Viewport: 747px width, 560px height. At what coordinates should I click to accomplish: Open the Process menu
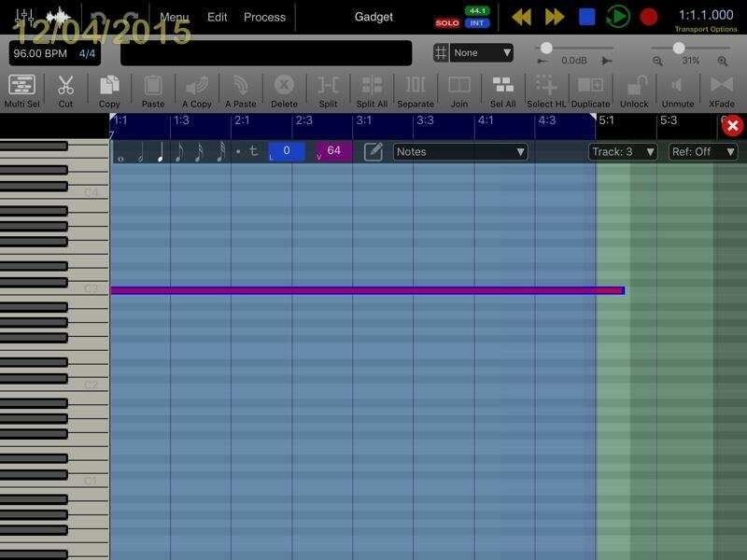click(x=265, y=17)
